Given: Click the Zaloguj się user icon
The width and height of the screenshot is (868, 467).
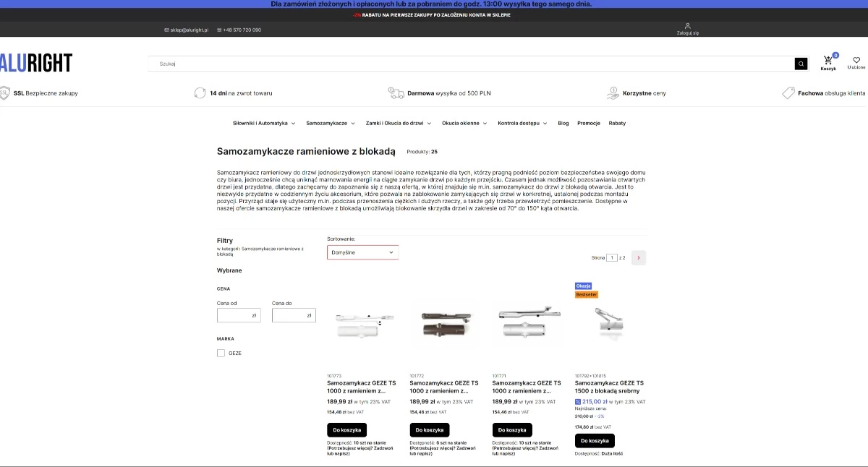Looking at the screenshot, I should pos(688,25).
